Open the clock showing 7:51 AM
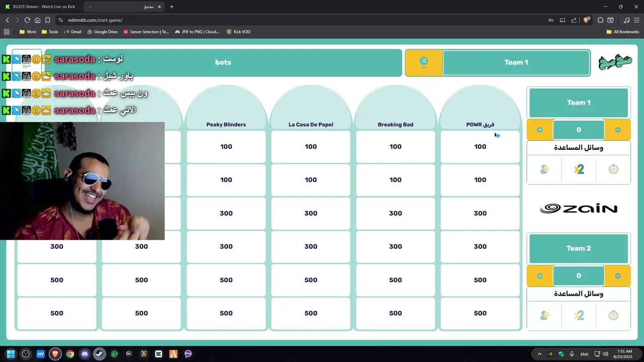Screen dimensions: 644x362 (x=624, y=354)
